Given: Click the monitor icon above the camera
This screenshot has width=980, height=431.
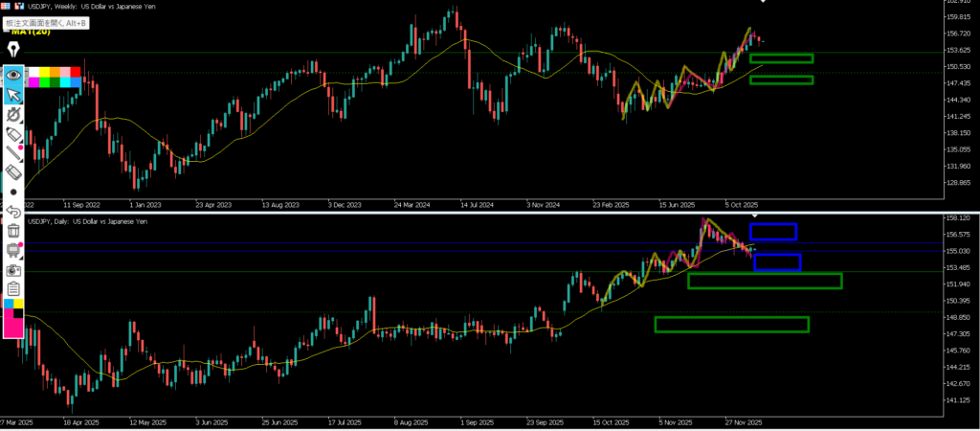Looking at the screenshot, I should tap(13, 250).
